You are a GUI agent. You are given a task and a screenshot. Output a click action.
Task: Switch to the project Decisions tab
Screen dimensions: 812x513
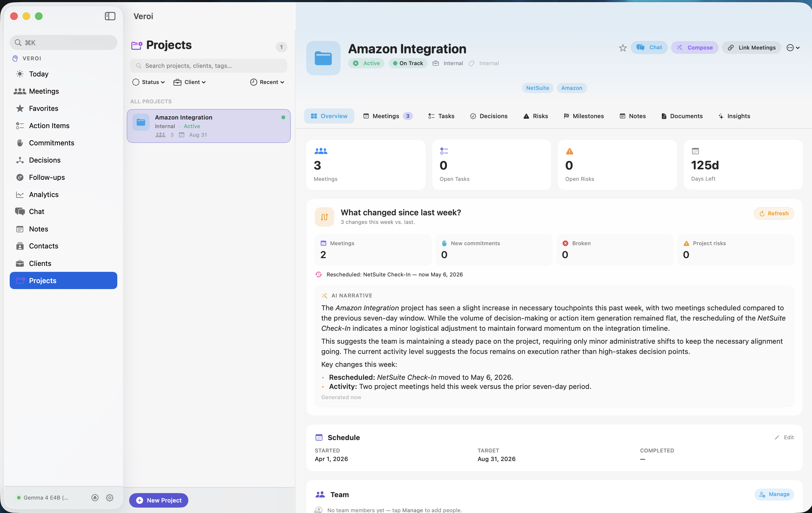point(489,116)
